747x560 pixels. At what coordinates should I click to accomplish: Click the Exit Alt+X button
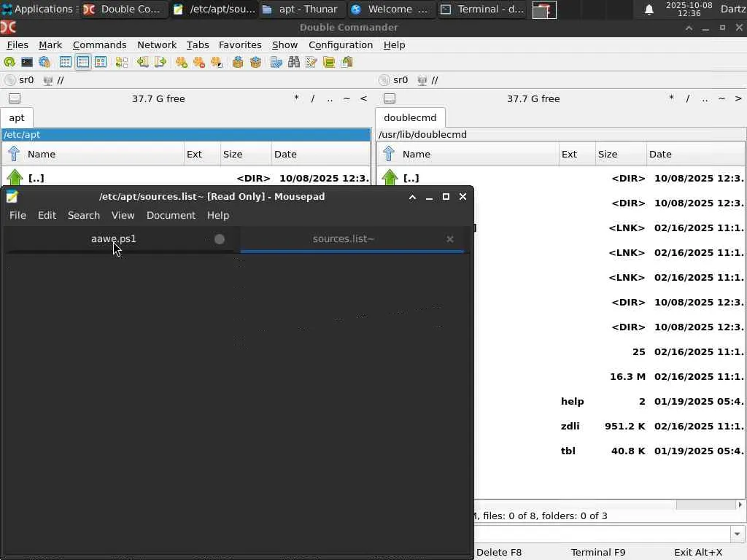698,553
